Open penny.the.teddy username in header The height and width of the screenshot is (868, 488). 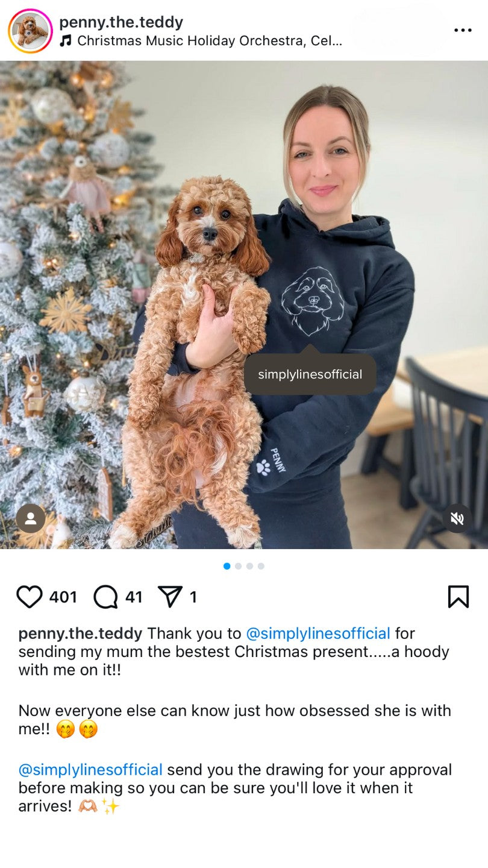pos(121,22)
